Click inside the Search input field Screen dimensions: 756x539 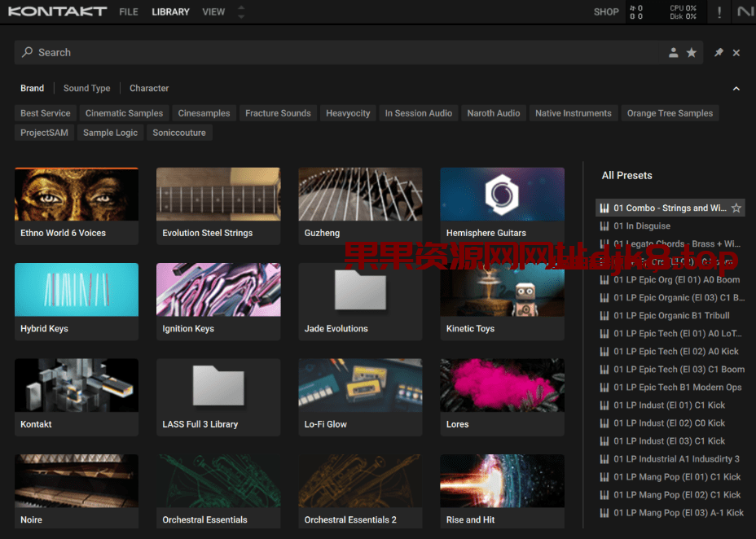(163, 52)
